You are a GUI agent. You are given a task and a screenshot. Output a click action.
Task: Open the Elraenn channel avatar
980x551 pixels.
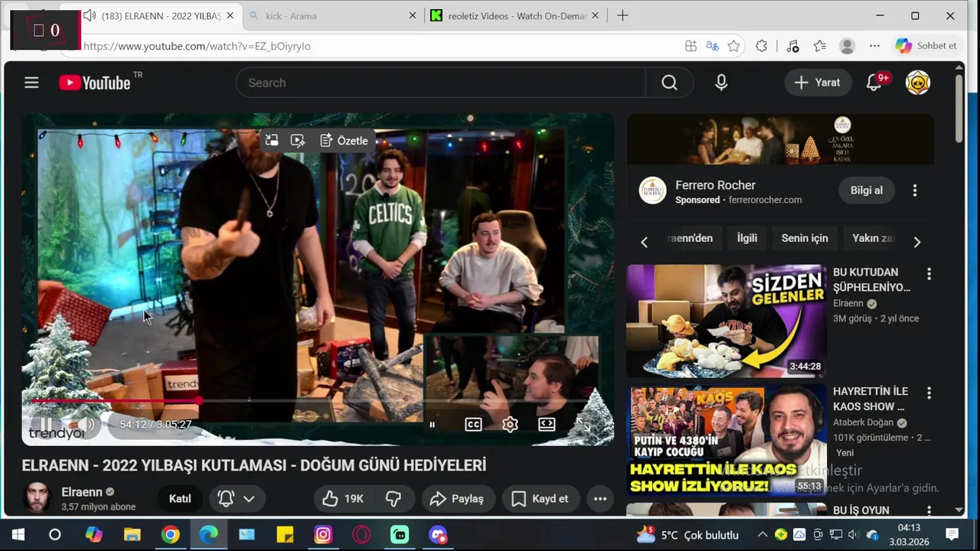click(x=37, y=498)
